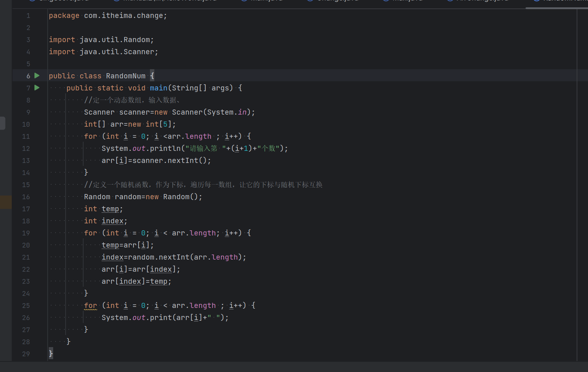Click 'print' call on line 26
Image resolution: width=588 pixels, height=372 pixels.
coord(161,318)
